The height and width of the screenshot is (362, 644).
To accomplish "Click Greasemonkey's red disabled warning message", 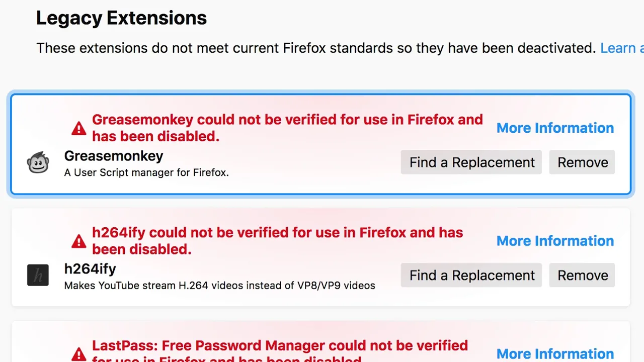I will coord(287,128).
